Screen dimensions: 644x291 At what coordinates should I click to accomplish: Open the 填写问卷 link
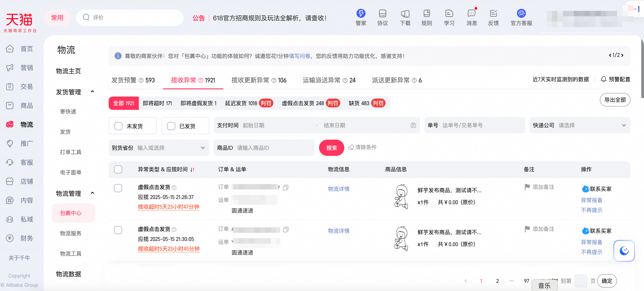click(x=299, y=56)
